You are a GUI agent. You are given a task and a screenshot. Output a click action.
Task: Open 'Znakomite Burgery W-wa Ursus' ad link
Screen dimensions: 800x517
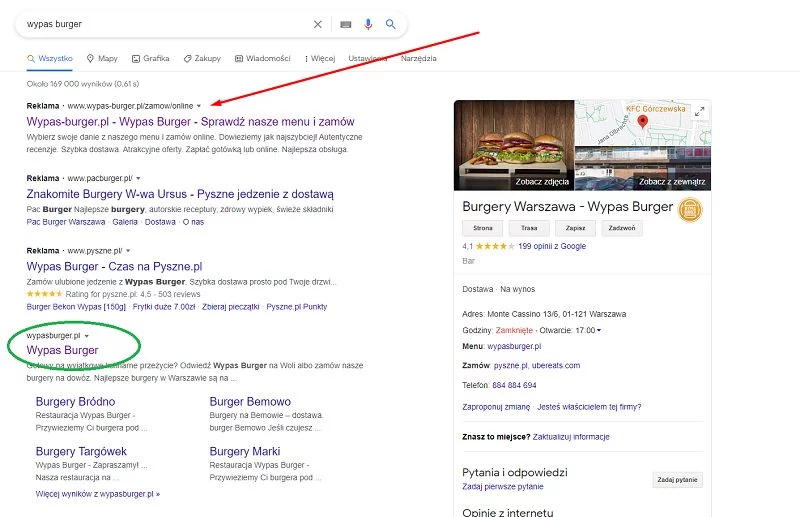coord(180,194)
